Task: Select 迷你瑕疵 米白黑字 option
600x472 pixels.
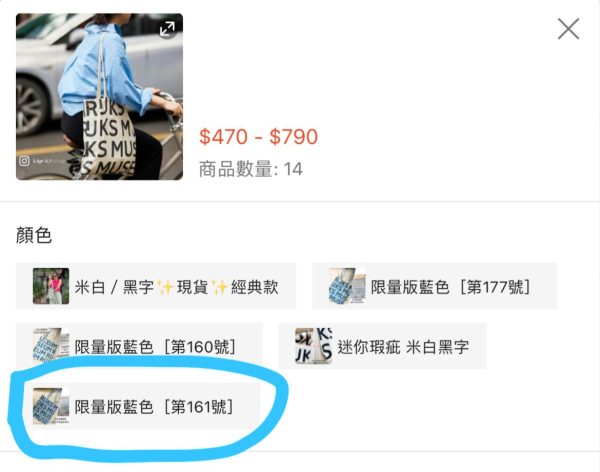Action: (x=383, y=346)
